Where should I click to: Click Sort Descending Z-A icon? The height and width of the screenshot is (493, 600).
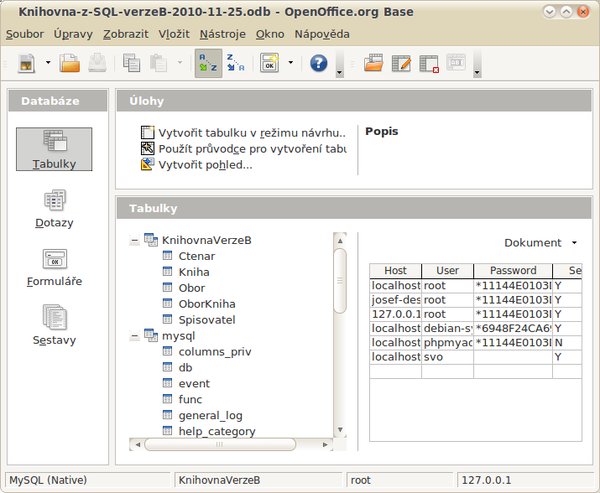235,63
